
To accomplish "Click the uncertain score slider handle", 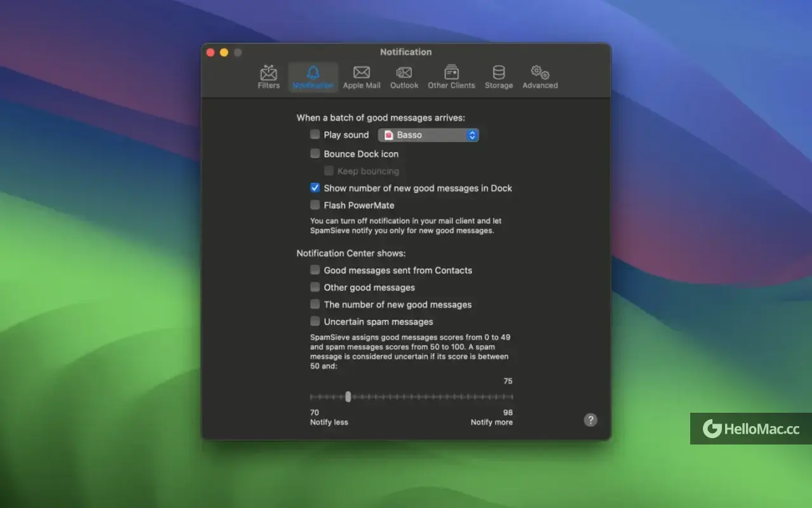I will [348, 397].
